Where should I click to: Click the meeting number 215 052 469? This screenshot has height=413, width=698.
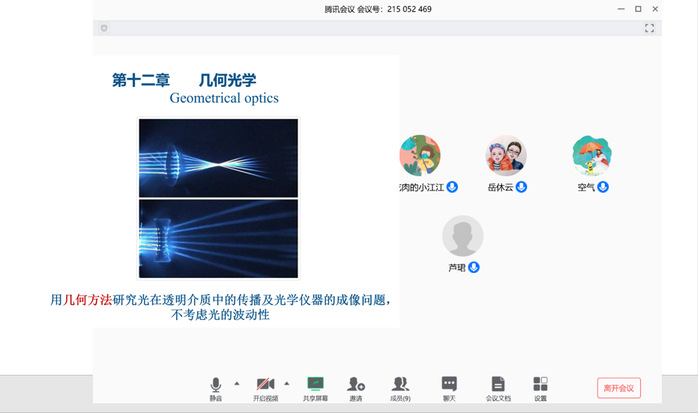pos(409,9)
